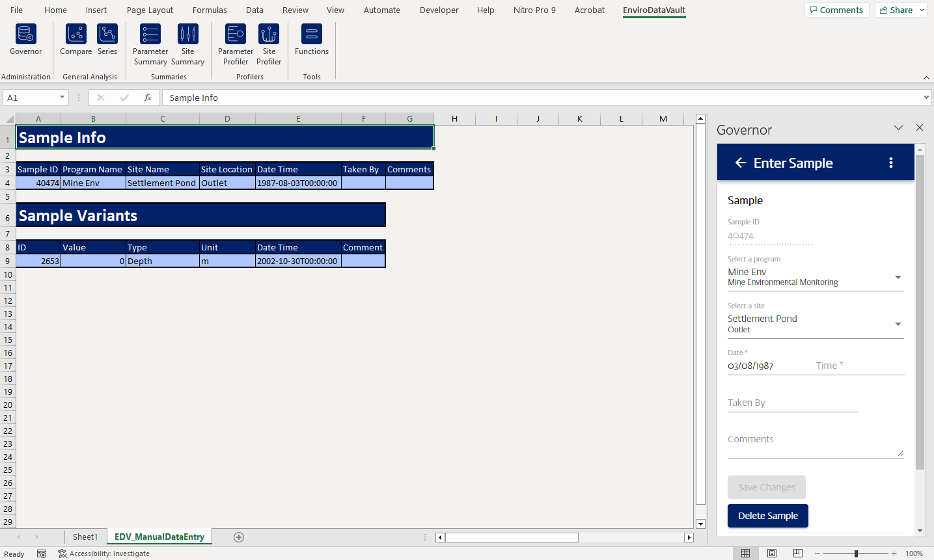This screenshot has width=934, height=560.
Task: Open the Enter Sample three-dot menu
Action: (891, 163)
